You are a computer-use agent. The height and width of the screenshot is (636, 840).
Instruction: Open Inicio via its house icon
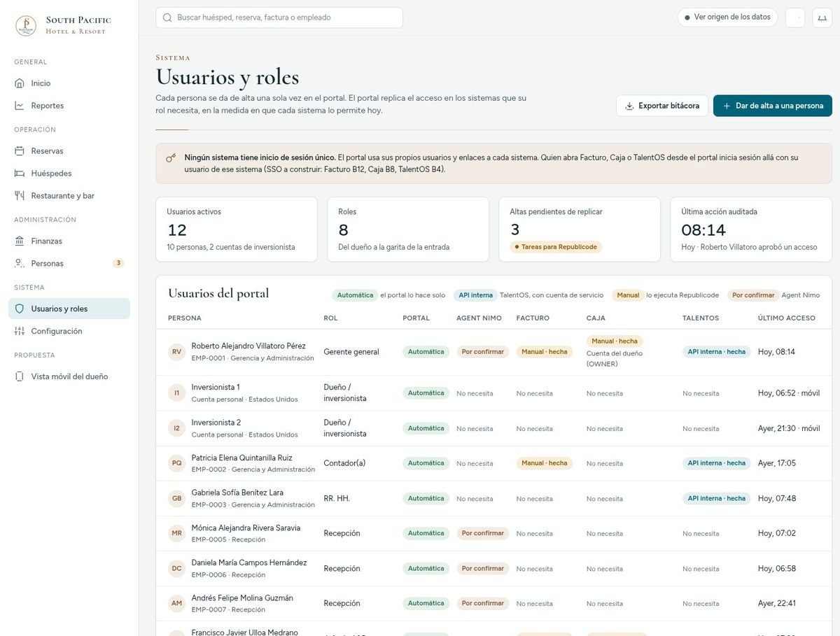(19, 83)
